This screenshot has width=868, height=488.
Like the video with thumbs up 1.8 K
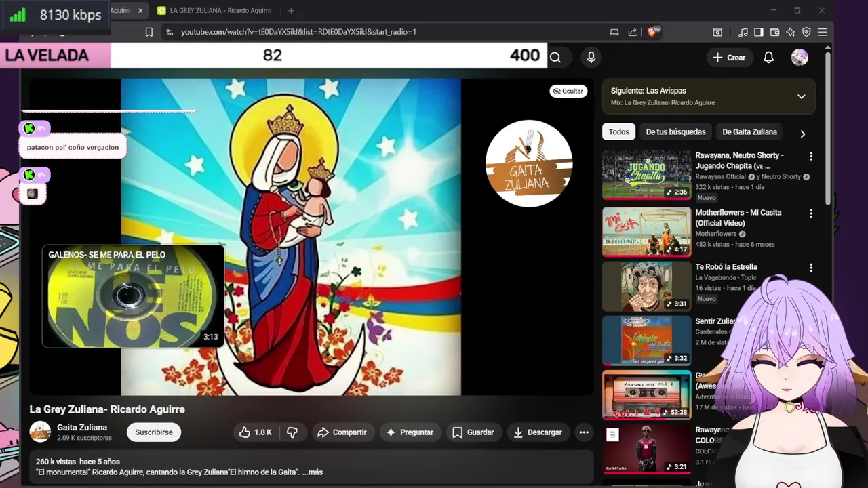(255, 432)
